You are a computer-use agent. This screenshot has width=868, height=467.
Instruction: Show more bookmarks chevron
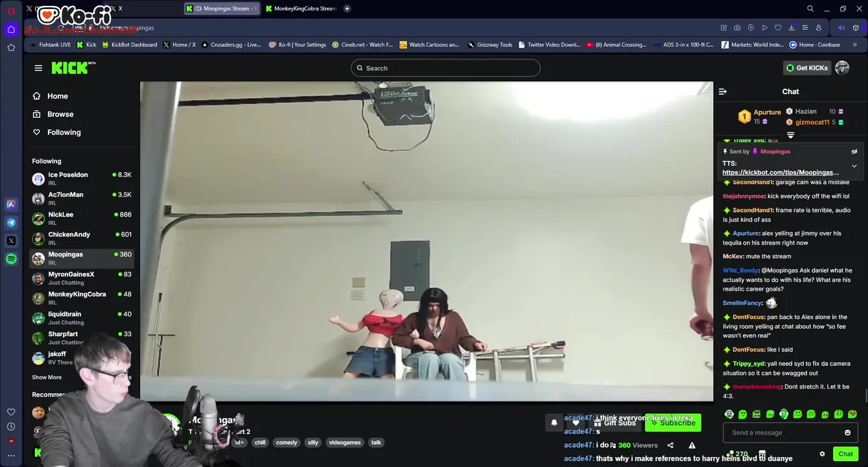854,45
